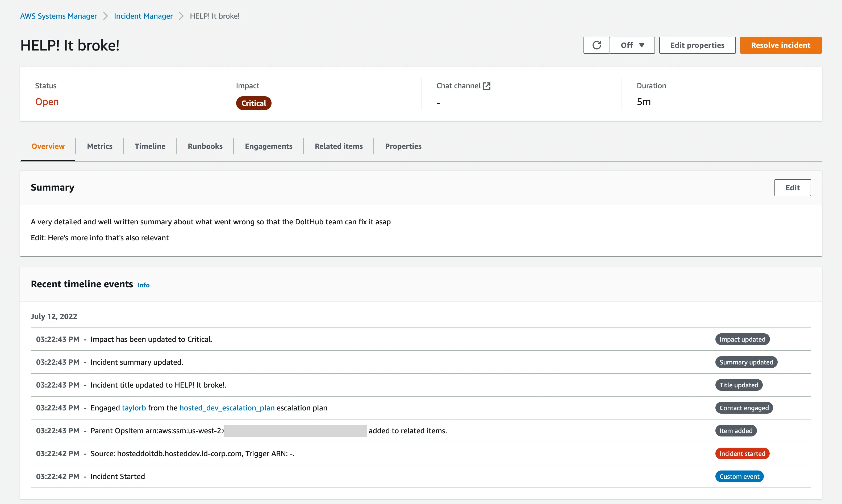
Task: Open Edit properties
Action: (x=697, y=45)
